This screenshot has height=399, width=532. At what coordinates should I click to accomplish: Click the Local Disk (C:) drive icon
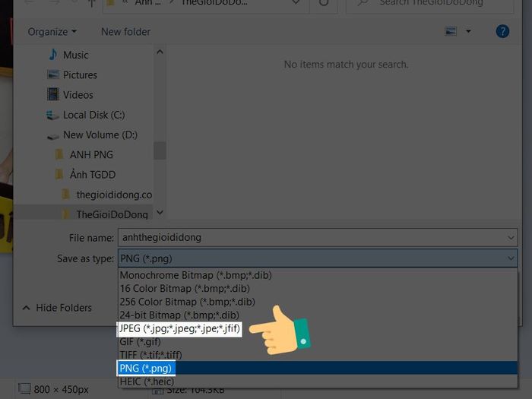(x=52, y=115)
